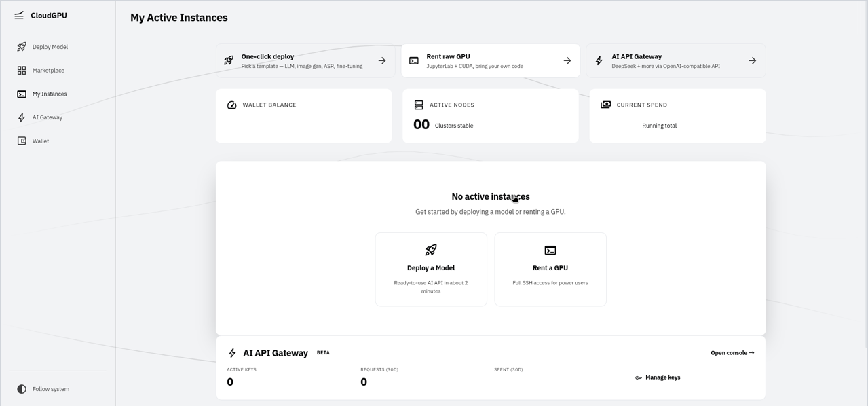This screenshot has width=868, height=406.
Task: Click the Deploy a Model rocket icon
Action: (431, 250)
